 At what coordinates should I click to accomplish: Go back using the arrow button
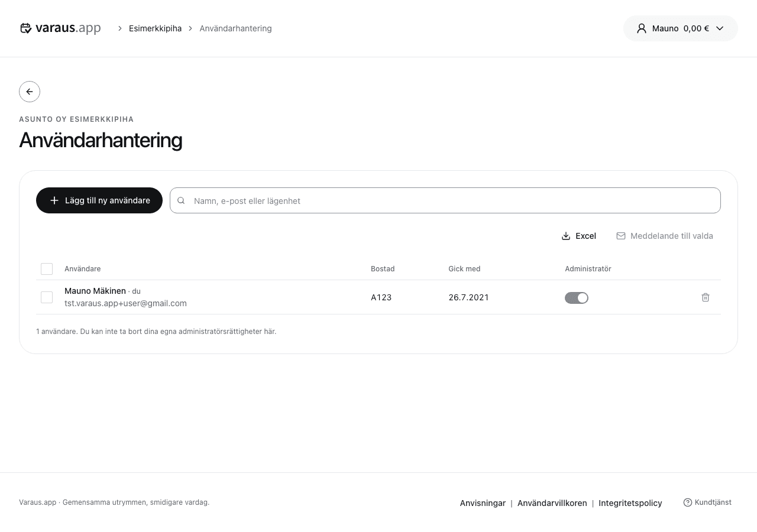(x=30, y=92)
